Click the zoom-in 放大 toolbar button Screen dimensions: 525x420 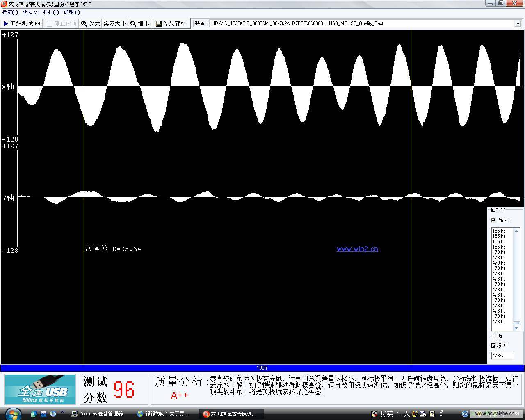(90, 23)
